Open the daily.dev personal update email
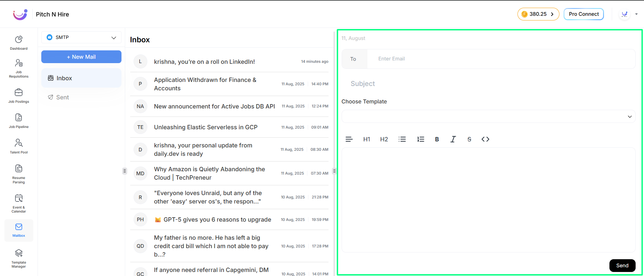The image size is (644, 276). (229, 149)
